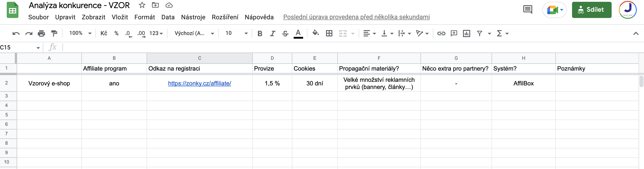The height and width of the screenshot is (169, 644).
Task: Open the Výchozí font dropdown
Action: coord(194,33)
